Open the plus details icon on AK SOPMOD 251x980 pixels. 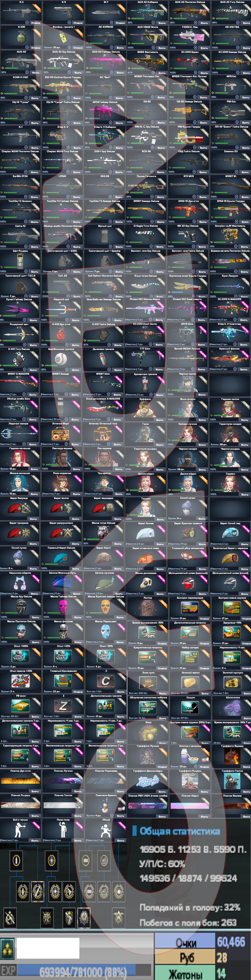click(111, 48)
